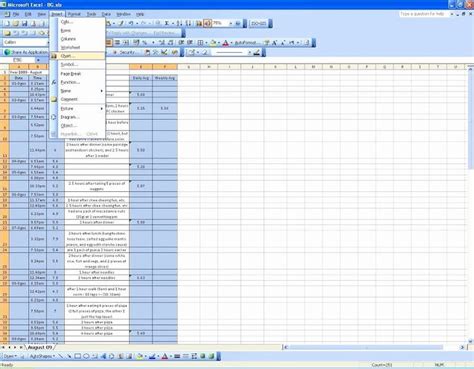Click the Shadow Style icon in Drawing toolbar

(x=203, y=356)
